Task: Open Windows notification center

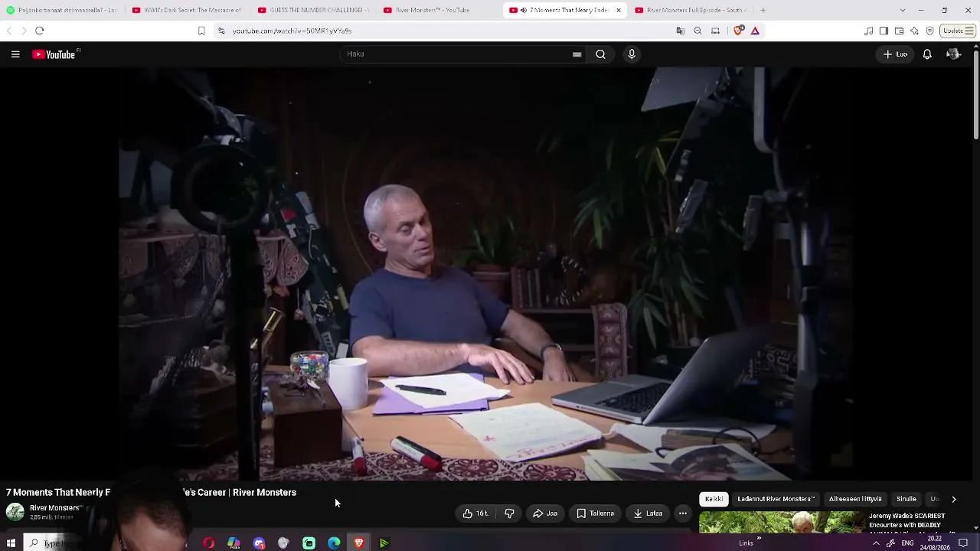Action: click(x=963, y=543)
